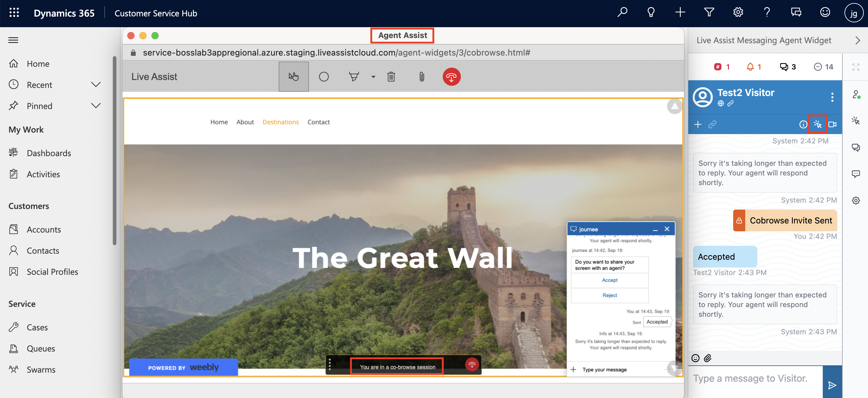This screenshot has height=398, width=868.
Task: Start video call with camera icon
Action: point(832,124)
